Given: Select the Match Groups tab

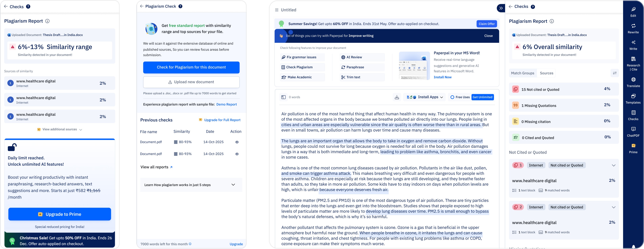Looking at the screenshot, I should [x=523, y=73].
